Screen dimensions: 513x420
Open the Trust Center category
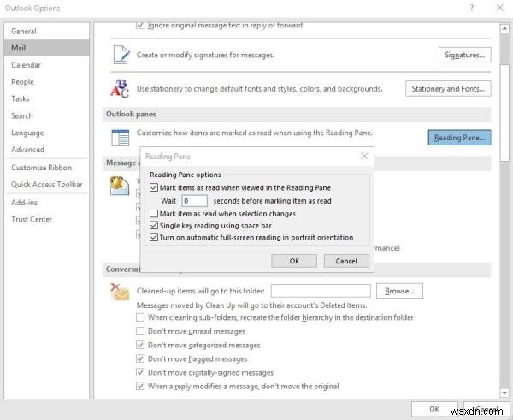[46, 219]
